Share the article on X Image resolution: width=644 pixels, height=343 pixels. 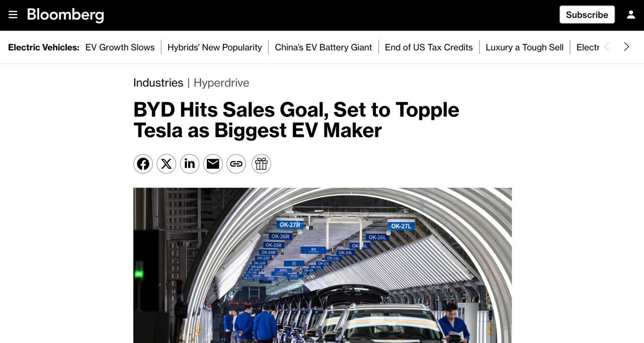coord(167,164)
